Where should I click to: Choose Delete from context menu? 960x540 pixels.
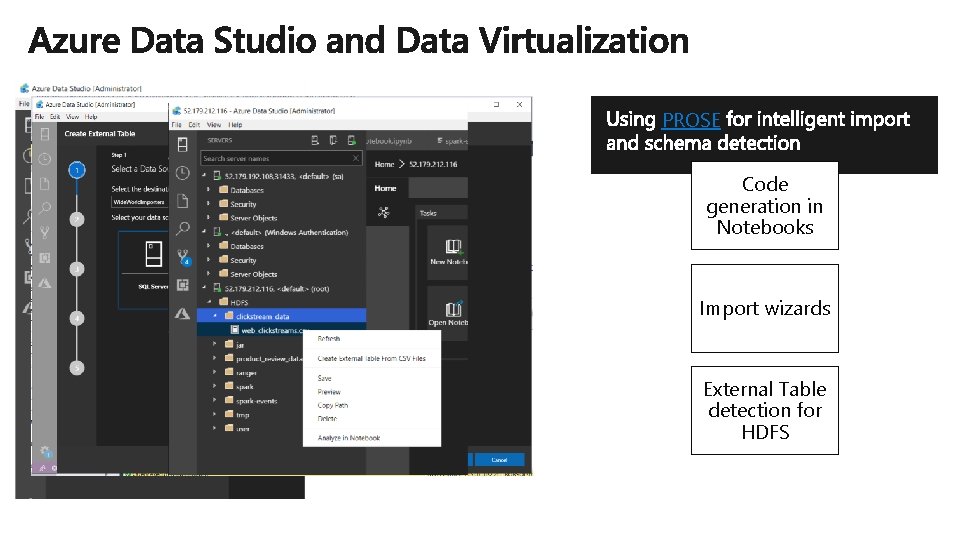pyautogui.click(x=327, y=419)
